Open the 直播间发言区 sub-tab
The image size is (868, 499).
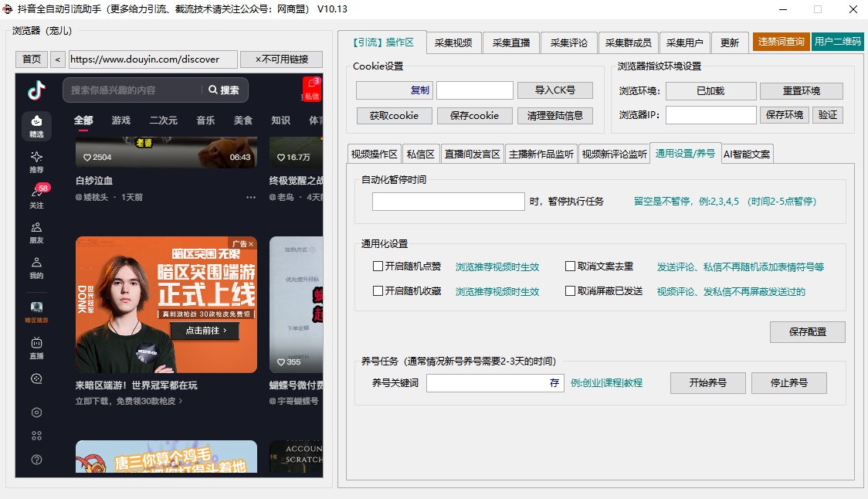[x=472, y=154]
